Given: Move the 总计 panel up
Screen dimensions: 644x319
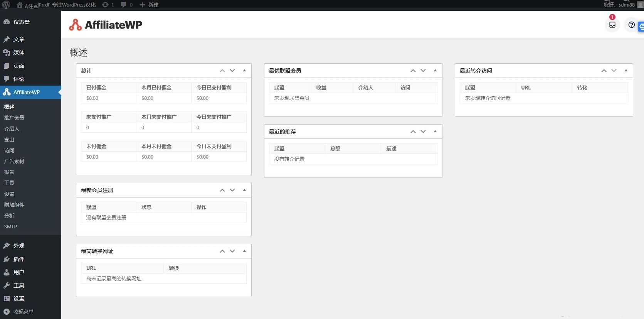Looking at the screenshot, I should tap(222, 71).
